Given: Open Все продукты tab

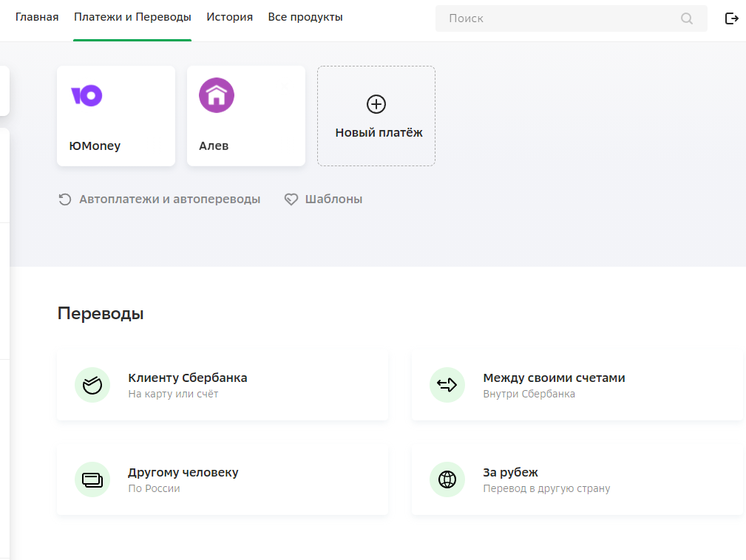Looking at the screenshot, I should point(305,17).
